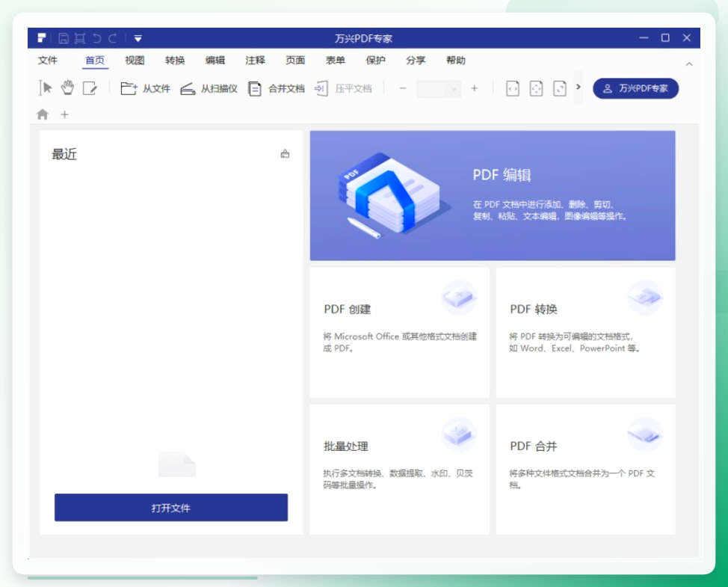Switch to the 分享 tab

coord(416,61)
